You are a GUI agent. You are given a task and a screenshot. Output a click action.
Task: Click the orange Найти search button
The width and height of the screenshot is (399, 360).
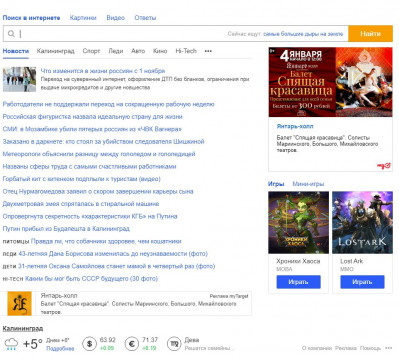pyautogui.click(x=370, y=34)
